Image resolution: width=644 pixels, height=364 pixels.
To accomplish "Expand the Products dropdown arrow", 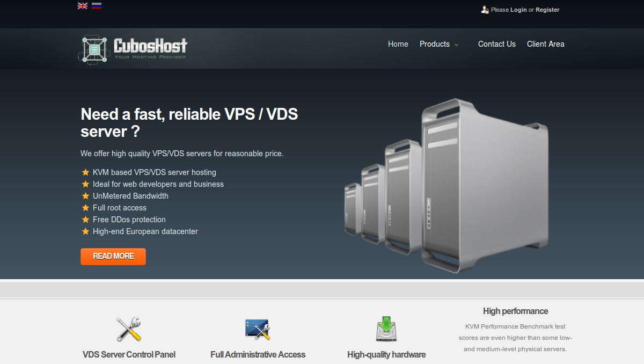I will coord(456,45).
